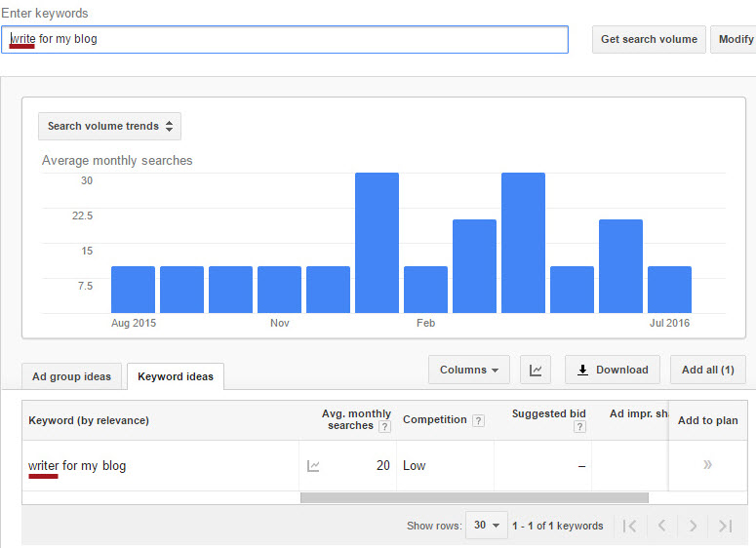Click help icon under Suggested bid
756x548 pixels.
(x=580, y=427)
